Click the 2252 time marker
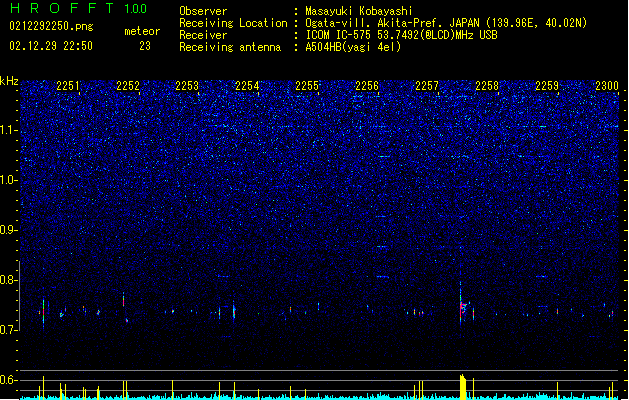This screenshot has width=629, height=400. [x=128, y=85]
